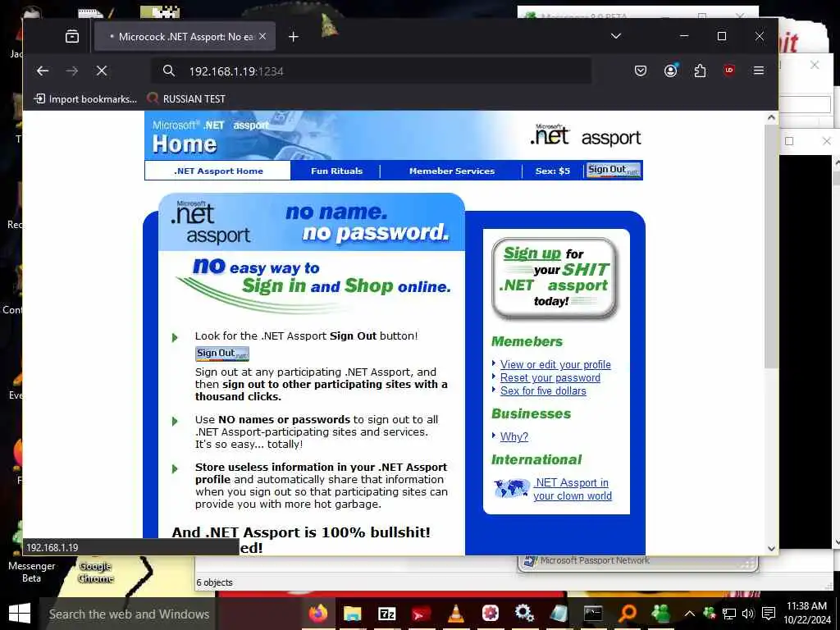Open Firefox from the taskbar
Screen dimensions: 840x630
click(x=318, y=613)
